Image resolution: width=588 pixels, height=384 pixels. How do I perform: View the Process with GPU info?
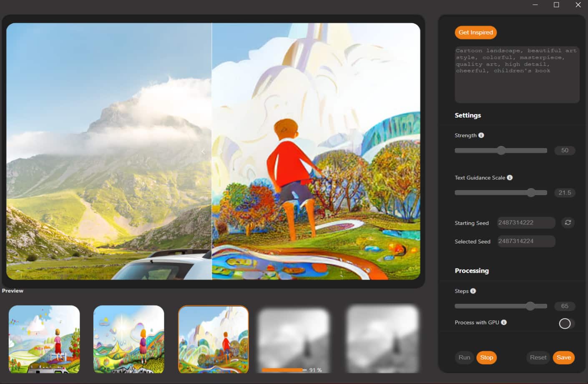click(504, 322)
